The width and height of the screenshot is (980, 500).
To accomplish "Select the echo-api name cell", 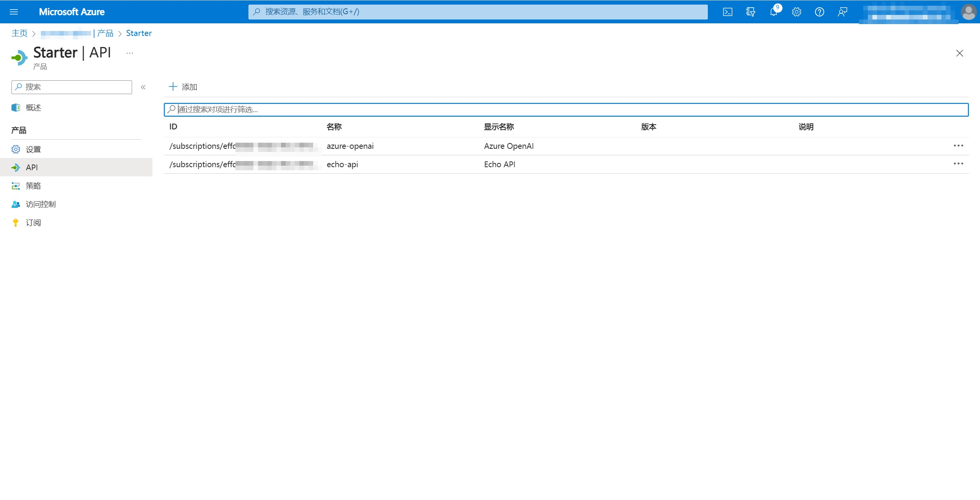I will 343,164.
